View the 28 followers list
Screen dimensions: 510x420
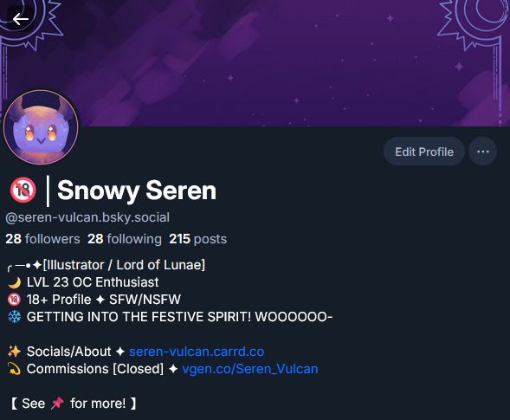(42, 239)
